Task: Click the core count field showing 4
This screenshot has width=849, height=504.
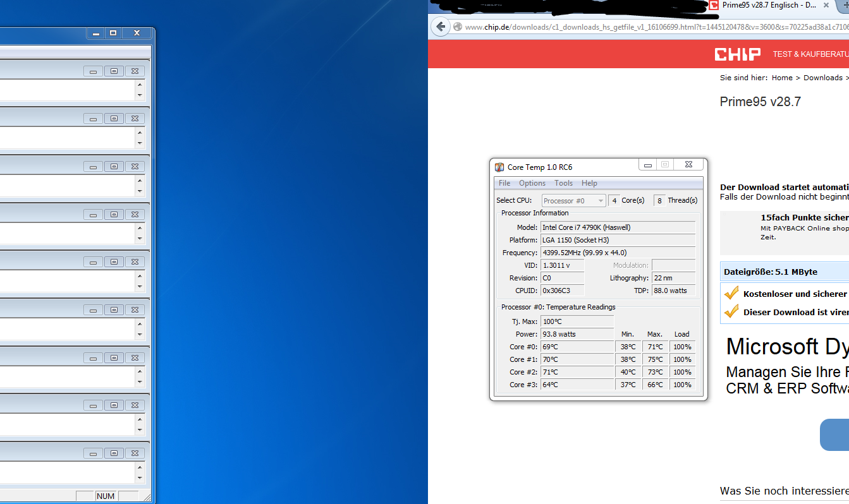Action: tap(614, 200)
